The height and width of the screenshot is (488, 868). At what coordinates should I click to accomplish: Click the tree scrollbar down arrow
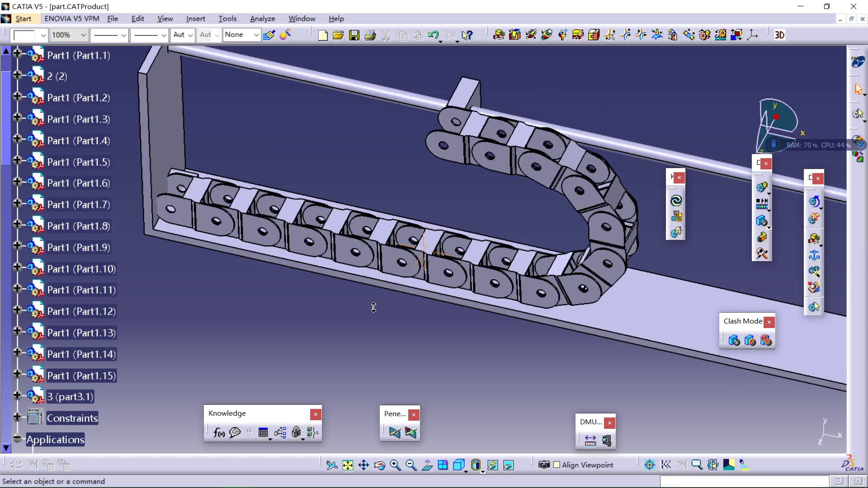pos(6,448)
